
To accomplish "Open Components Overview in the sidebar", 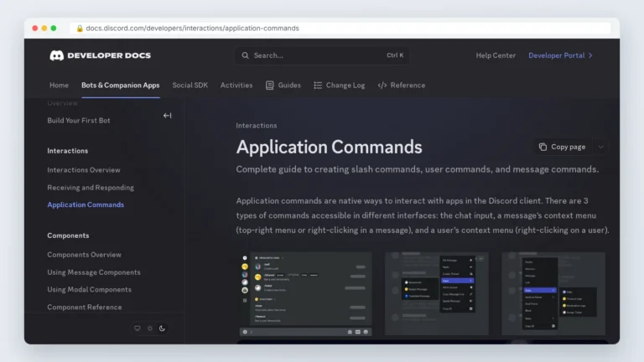I will pos(84,255).
